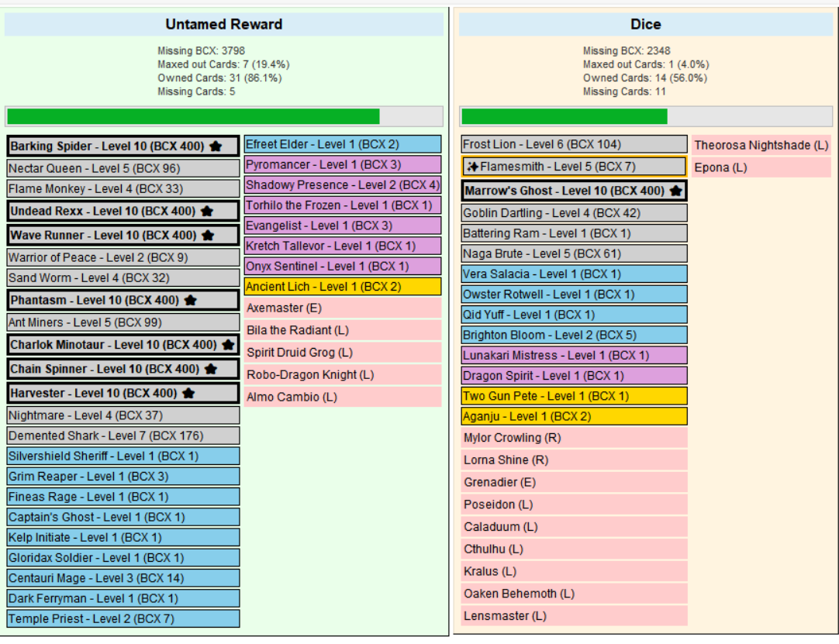
Task: Click Sand Worm Level 4 entry
Action: (x=123, y=277)
